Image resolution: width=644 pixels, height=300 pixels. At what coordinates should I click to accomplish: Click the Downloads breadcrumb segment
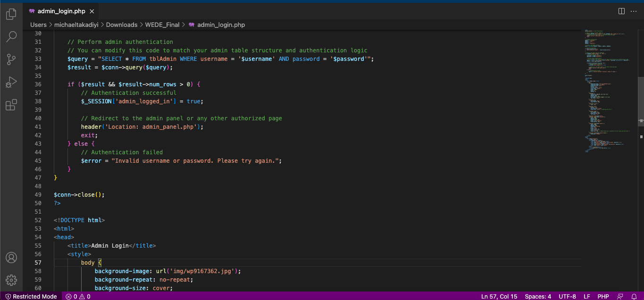pyautogui.click(x=122, y=25)
